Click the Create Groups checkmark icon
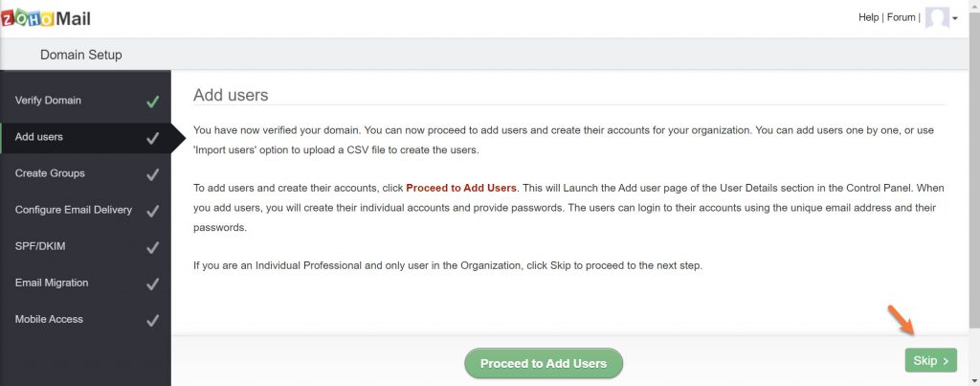Image resolution: width=980 pixels, height=386 pixels. [x=151, y=174]
